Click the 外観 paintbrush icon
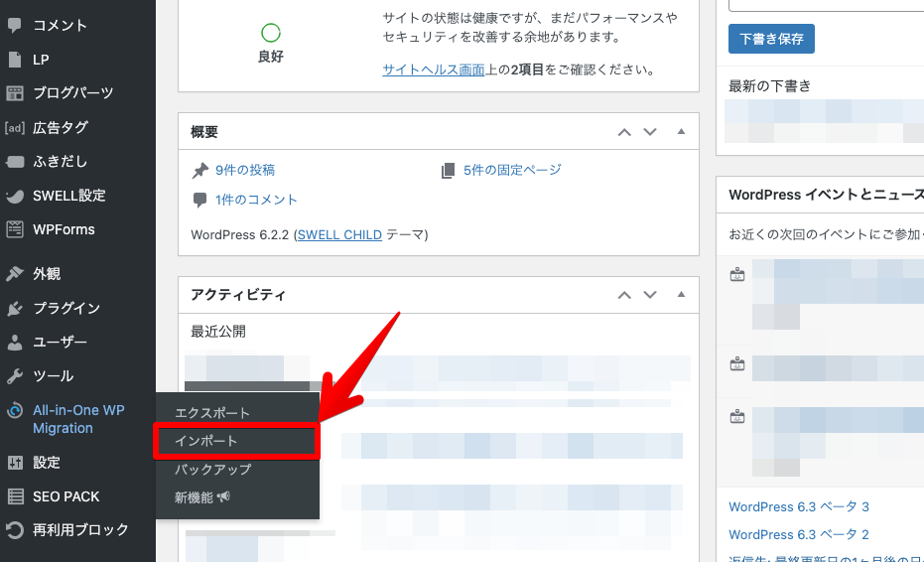Viewport: 924px width, 562px height. [15, 274]
